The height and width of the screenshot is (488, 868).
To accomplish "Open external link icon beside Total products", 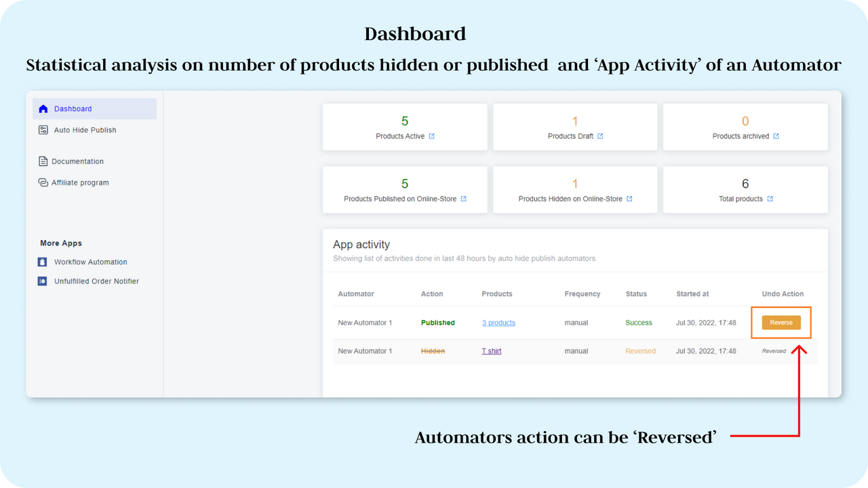I will (x=770, y=199).
